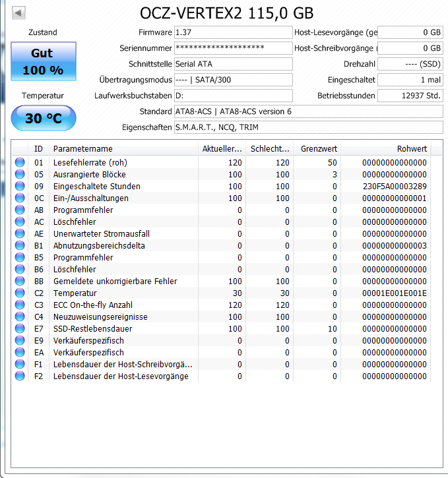
Task: Select the ECC On-the-fly Anzahl parameter name
Action: coord(93,305)
